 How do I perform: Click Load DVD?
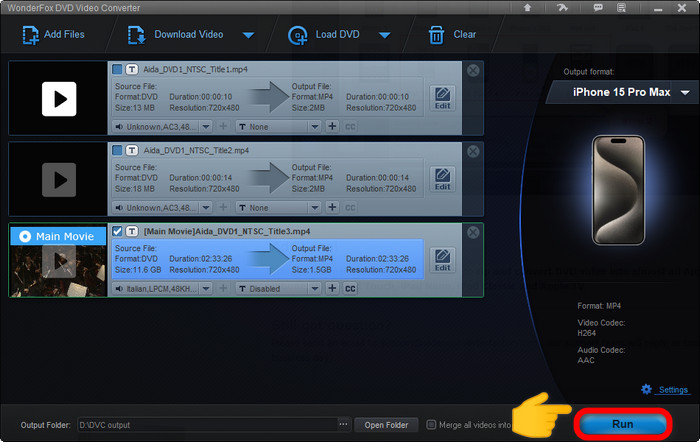[324, 35]
